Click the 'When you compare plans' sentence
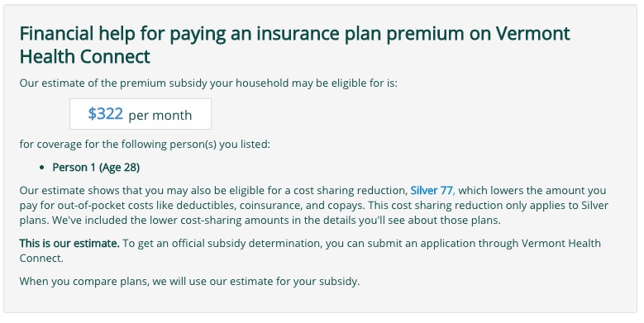 [x=189, y=282]
